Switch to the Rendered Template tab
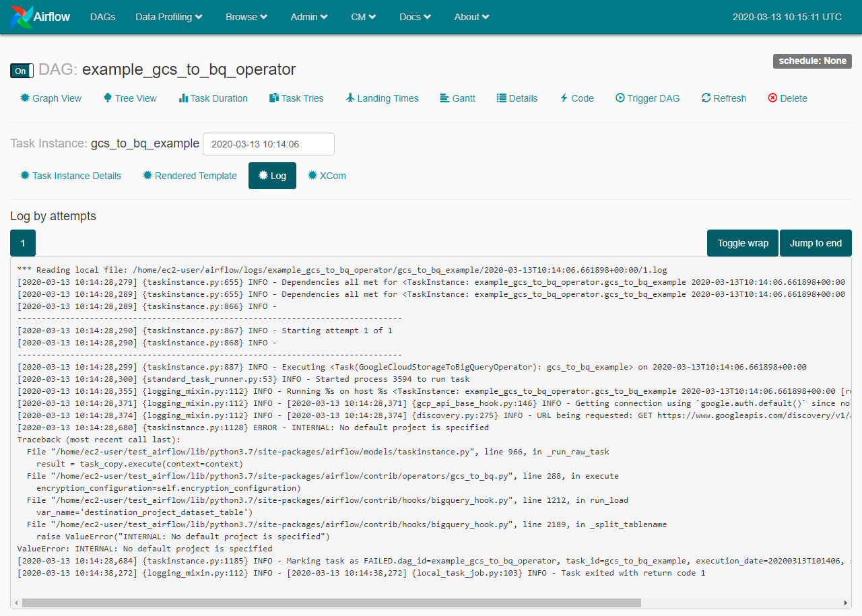This screenshot has width=862, height=616. point(189,175)
